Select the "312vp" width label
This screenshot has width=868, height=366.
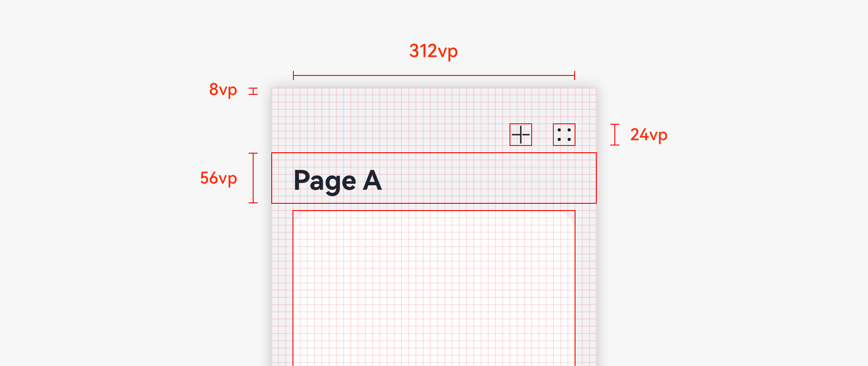433,51
